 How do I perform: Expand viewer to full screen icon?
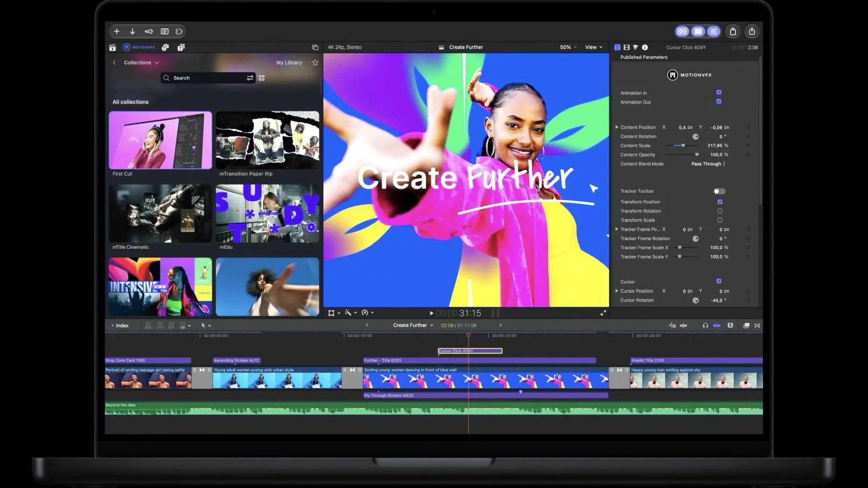[x=603, y=313]
